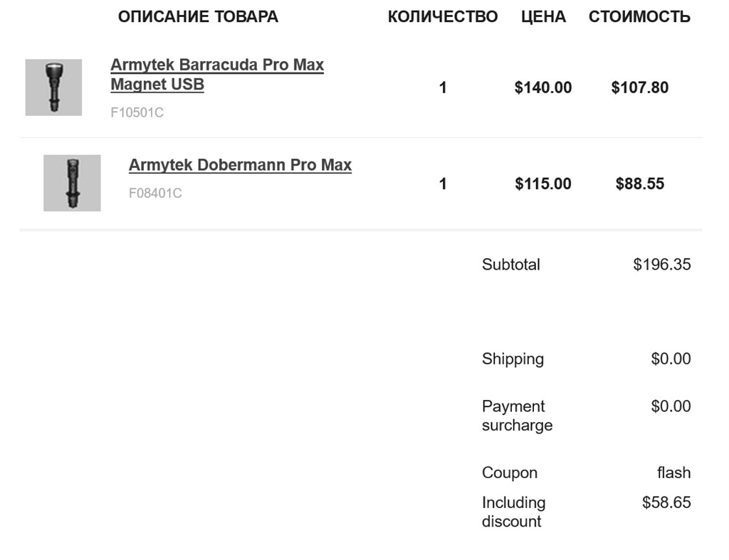Click the Shipping label
Screen dimensions: 729x560
tap(513, 359)
